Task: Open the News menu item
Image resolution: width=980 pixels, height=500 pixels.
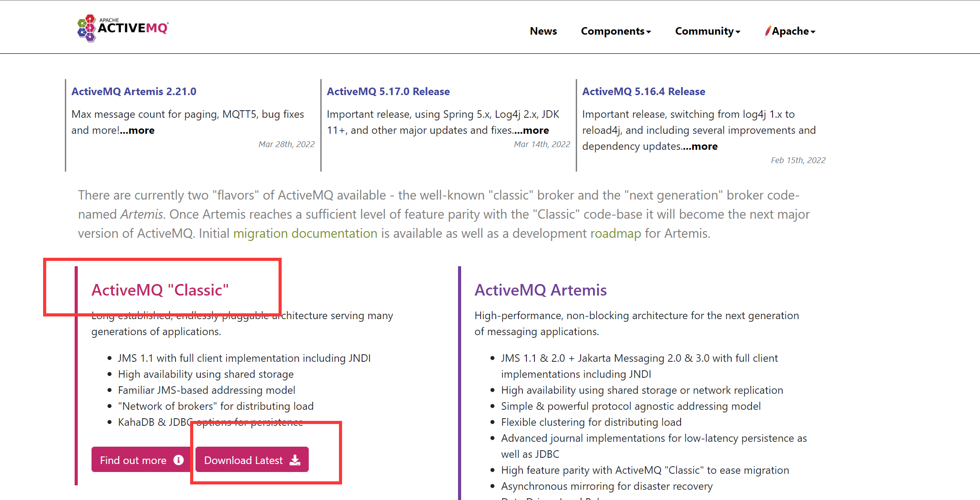Action: pyautogui.click(x=543, y=31)
